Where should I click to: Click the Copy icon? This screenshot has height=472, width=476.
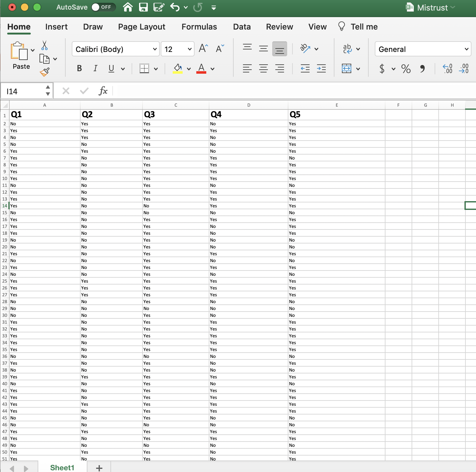point(44,59)
